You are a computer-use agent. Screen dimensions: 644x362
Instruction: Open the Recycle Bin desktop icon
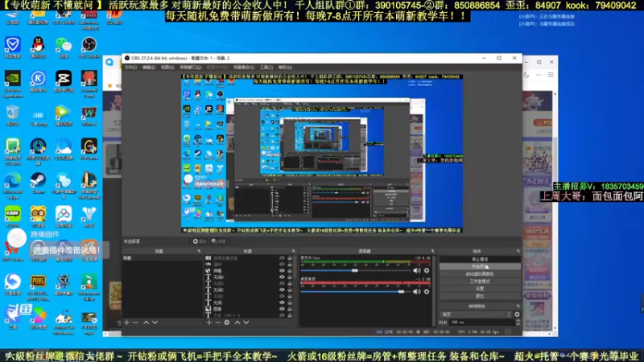pos(13,115)
